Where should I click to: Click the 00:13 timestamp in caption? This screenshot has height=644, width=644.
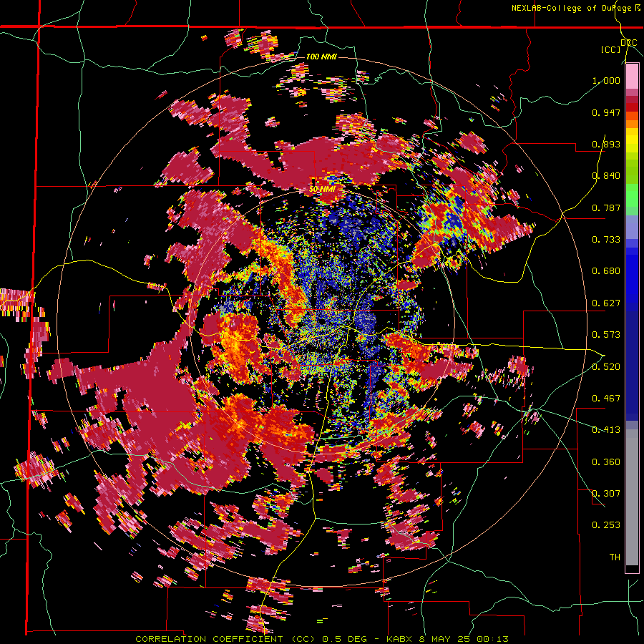[x=492, y=639]
